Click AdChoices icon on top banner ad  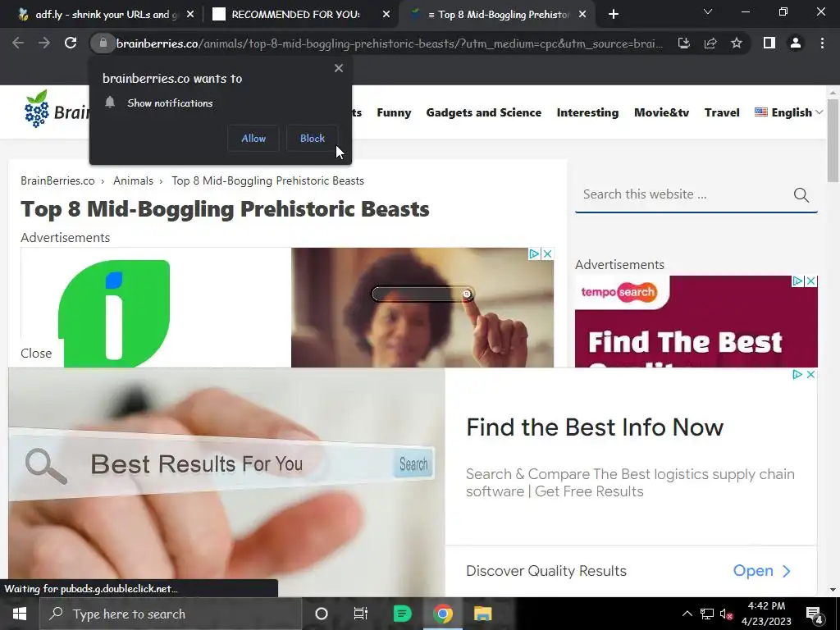point(534,254)
